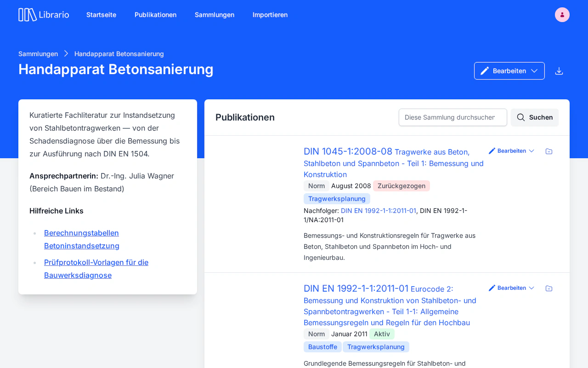Open Prüfprotokoll-Vorlagen für die Bauwerksdiagnose link
The width and height of the screenshot is (588, 368).
96,269
